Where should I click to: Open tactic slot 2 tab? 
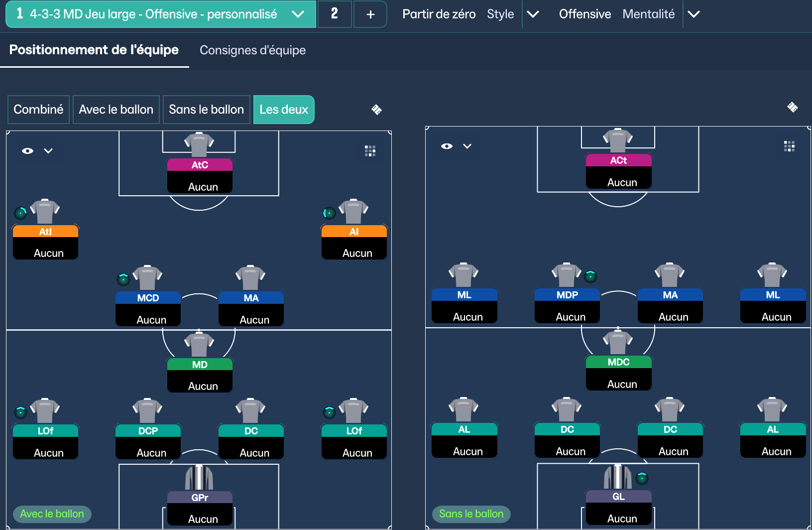(334, 14)
